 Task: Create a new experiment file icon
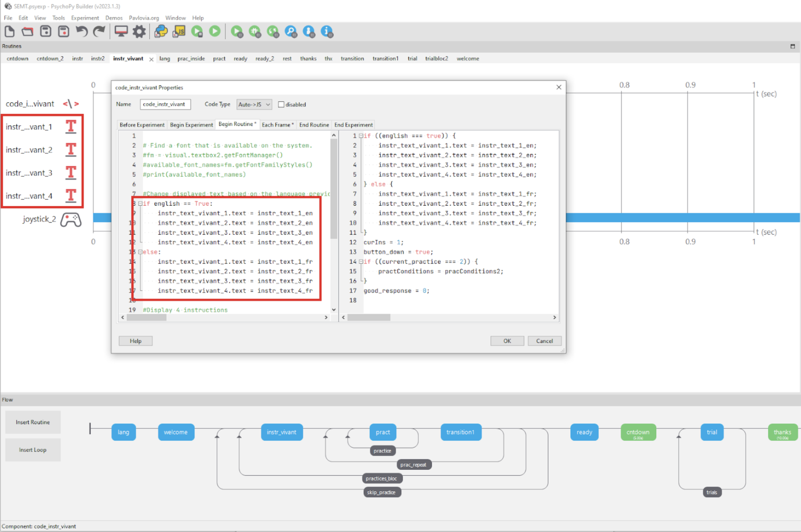[10, 32]
